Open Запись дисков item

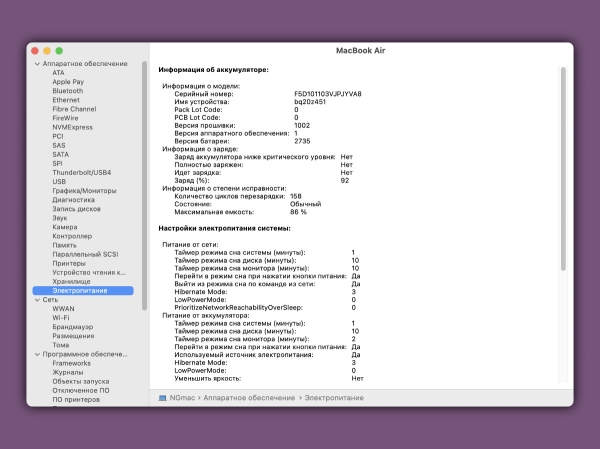pyautogui.click(x=76, y=209)
